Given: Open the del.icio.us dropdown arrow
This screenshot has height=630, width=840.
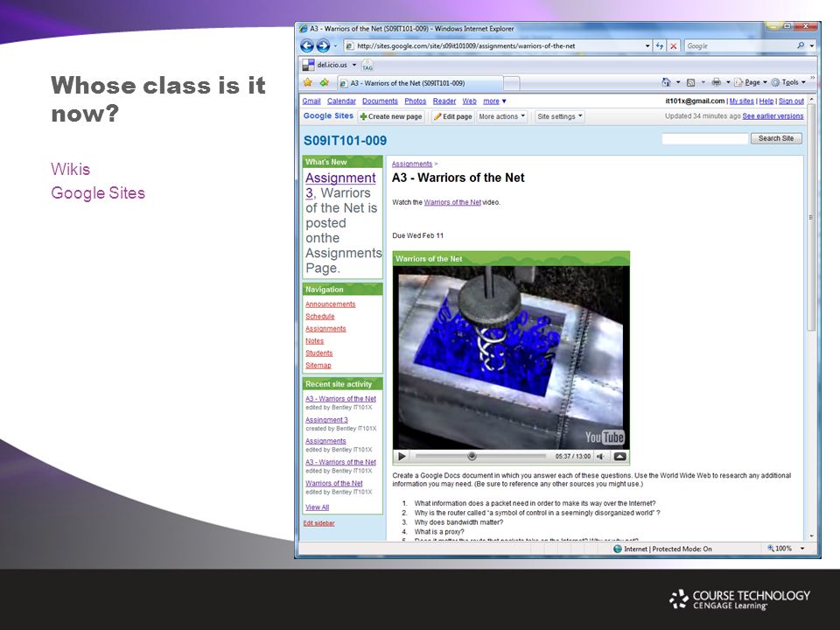Looking at the screenshot, I should click(353, 65).
